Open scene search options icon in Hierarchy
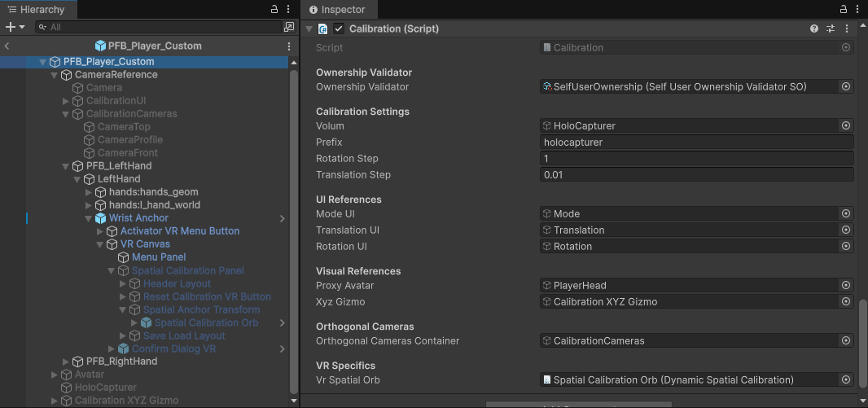This screenshot has height=408, width=868. (x=289, y=27)
